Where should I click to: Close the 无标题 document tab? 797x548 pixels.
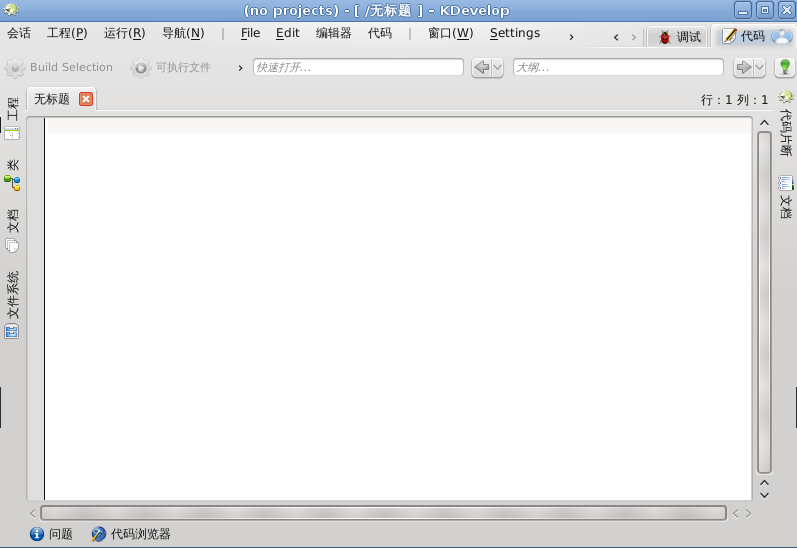(x=86, y=99)
